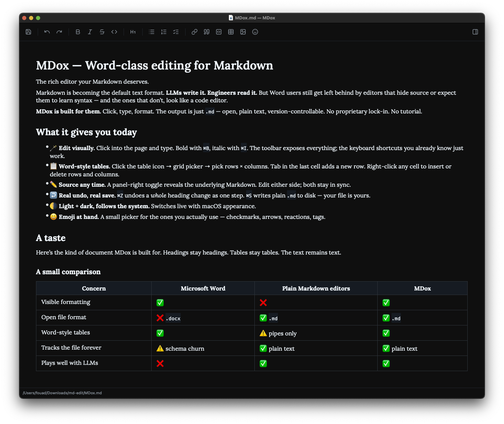The image size is (504, 424).
Task: Click the 'What it gives you today' heading
Action: [x=87, y=132]
